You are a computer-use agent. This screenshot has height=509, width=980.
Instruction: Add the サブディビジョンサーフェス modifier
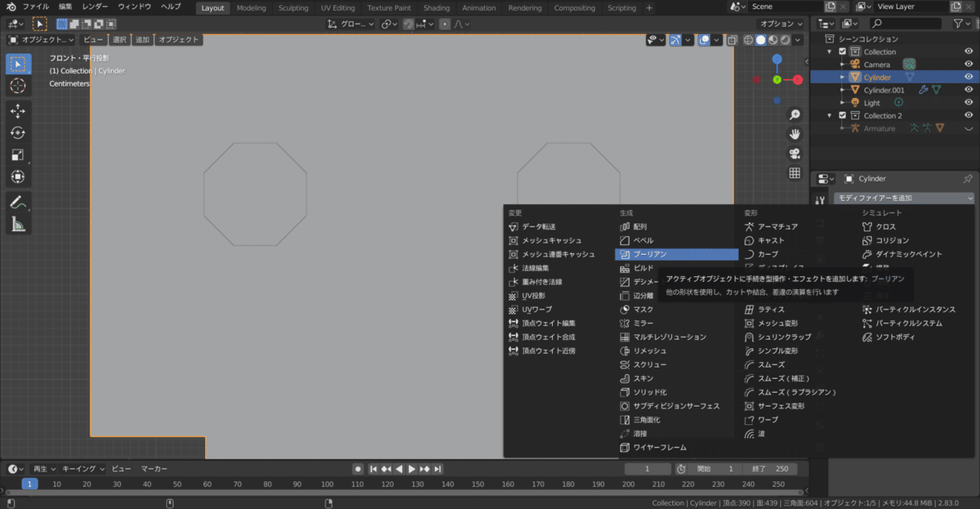677,406
